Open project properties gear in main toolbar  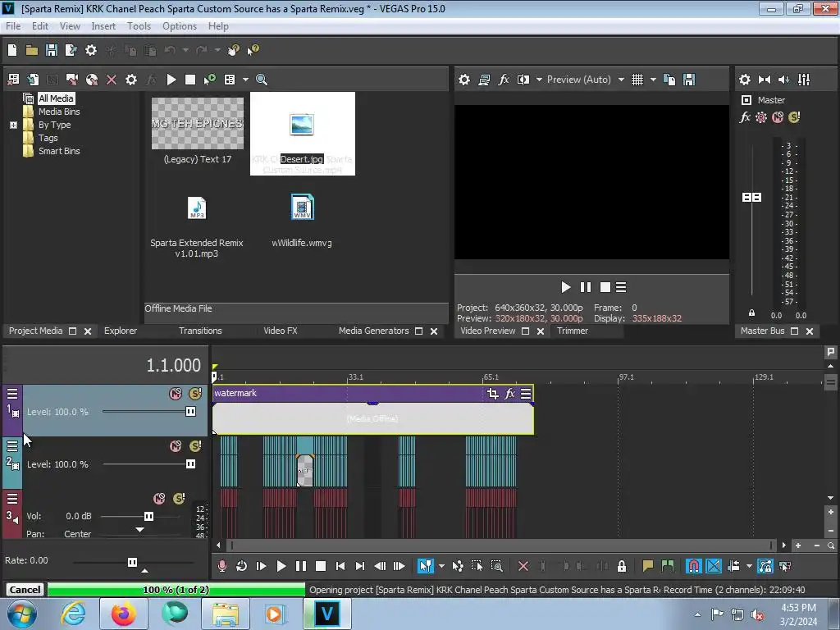point(91,50)
